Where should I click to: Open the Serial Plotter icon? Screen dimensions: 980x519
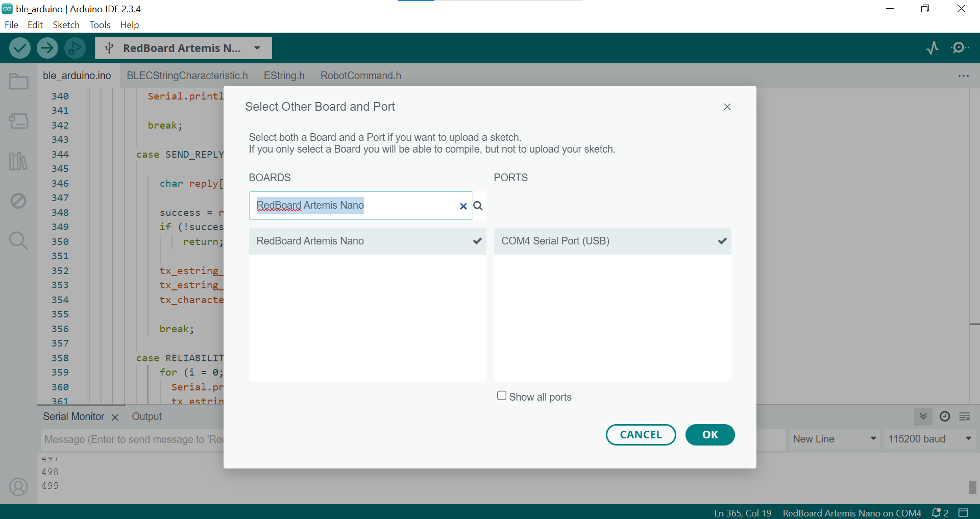(x=933, y=48)
